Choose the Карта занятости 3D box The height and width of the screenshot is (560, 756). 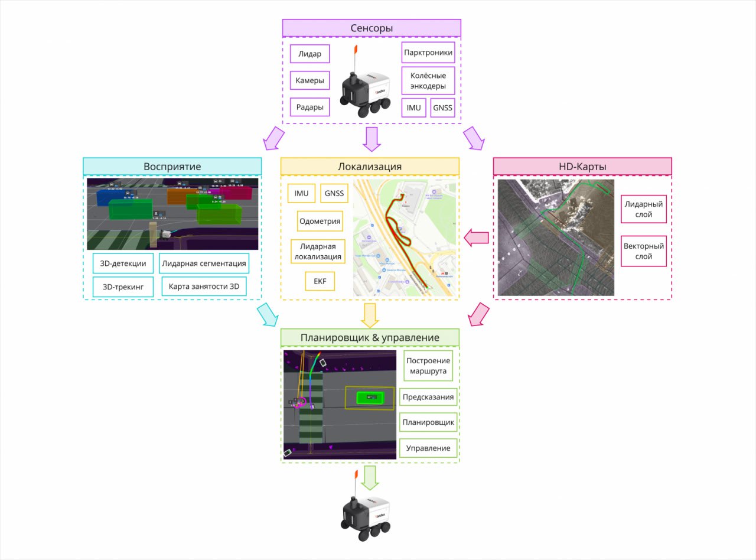pyautogui.click(x=204, y=286)
